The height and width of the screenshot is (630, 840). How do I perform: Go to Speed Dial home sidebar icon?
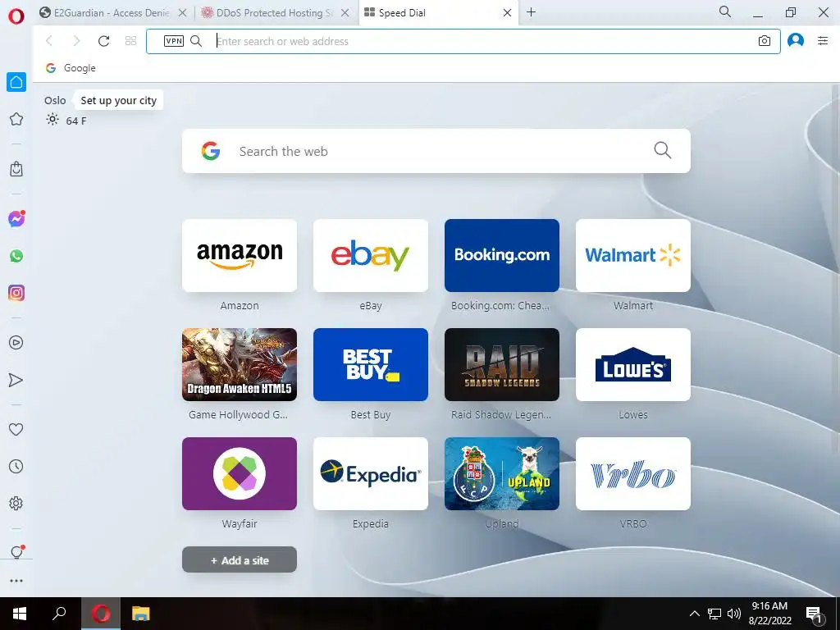[16, 82]
